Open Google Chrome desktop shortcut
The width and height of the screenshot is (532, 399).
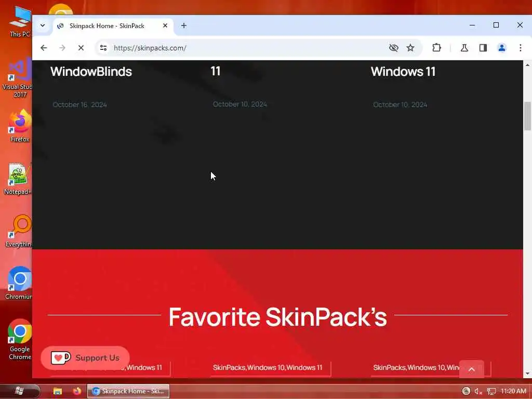click(20, 339)
